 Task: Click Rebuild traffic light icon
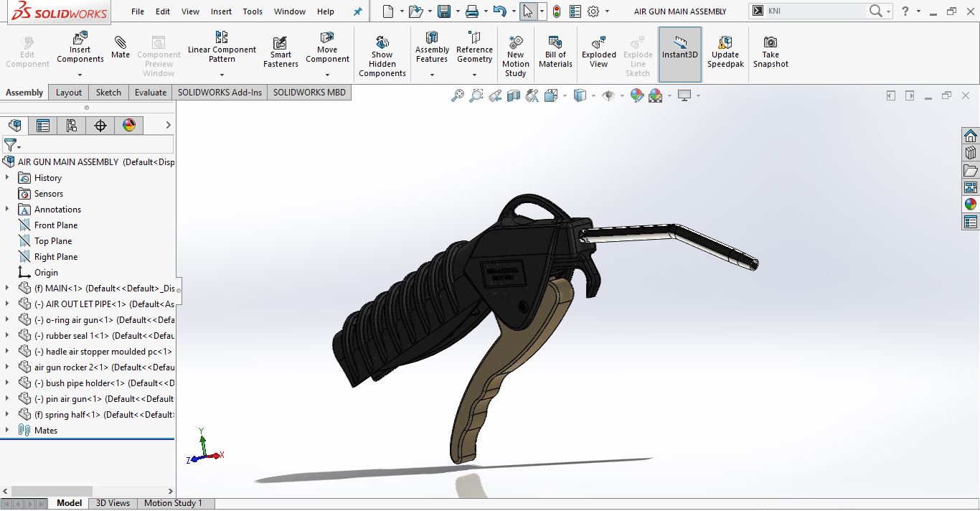pyautogui.click(x=556, y=11)
